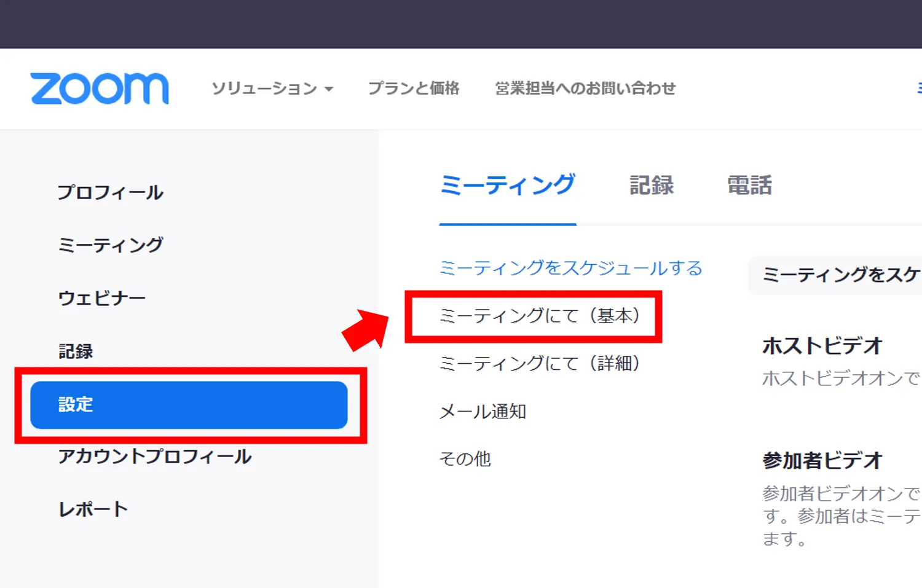Select 設定 in the sidebar
The width and height of the screenshot is (922, 588).
(x=189, y=405)
